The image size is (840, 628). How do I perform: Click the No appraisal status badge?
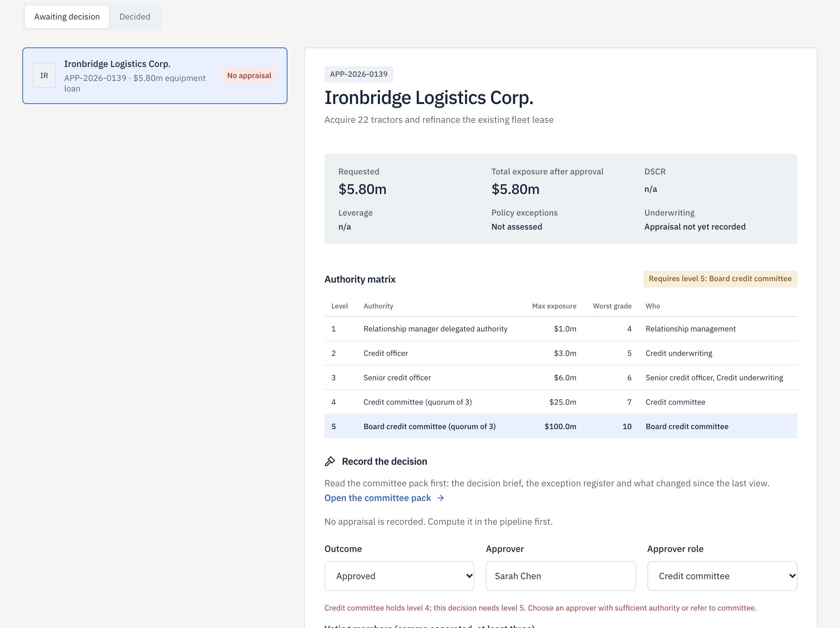tap(249, 76)
